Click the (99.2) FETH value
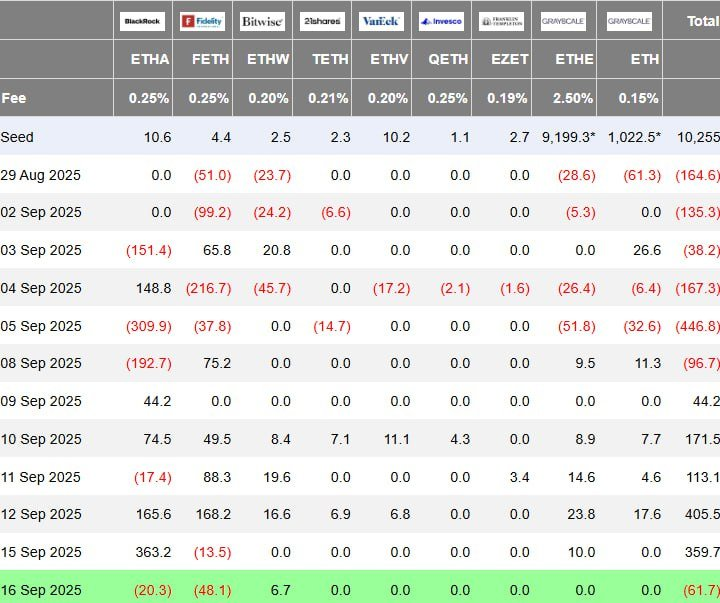The width and height of the screenshot is (720, 603). [213, 212]
